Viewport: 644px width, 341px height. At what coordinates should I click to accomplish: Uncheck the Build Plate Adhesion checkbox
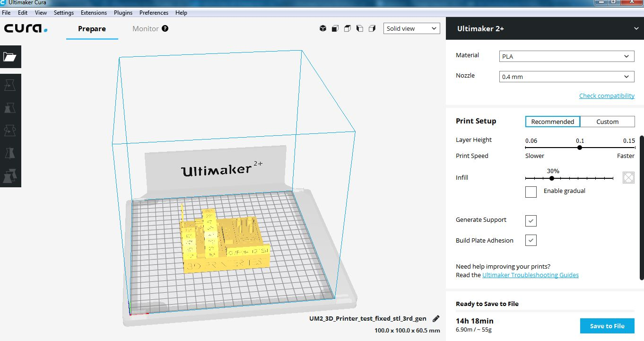coord(531,241)
